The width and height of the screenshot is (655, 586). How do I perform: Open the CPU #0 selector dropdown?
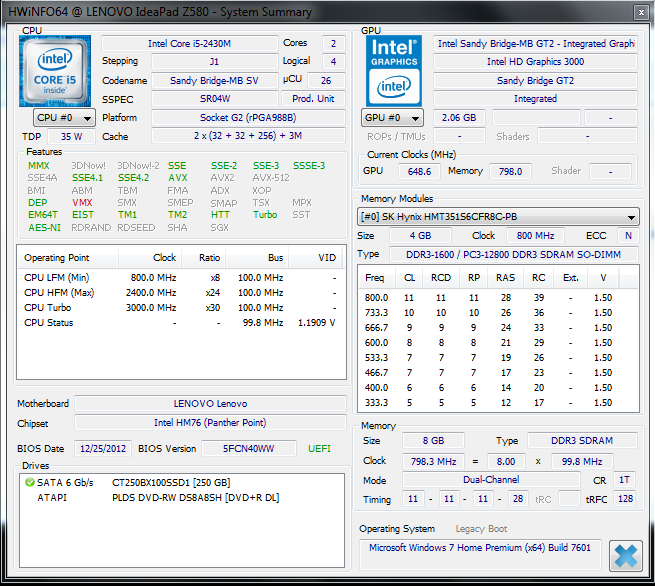click(64, 118)
